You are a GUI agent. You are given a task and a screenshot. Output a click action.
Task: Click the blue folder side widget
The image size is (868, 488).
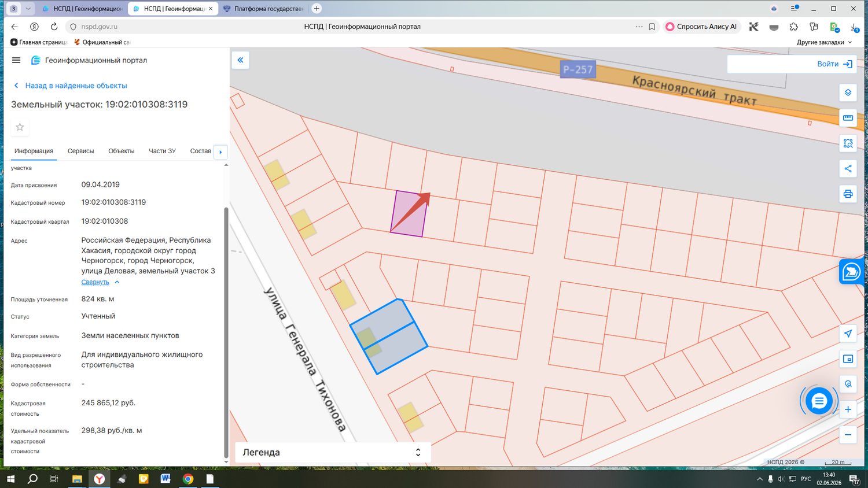click(851, 272)
